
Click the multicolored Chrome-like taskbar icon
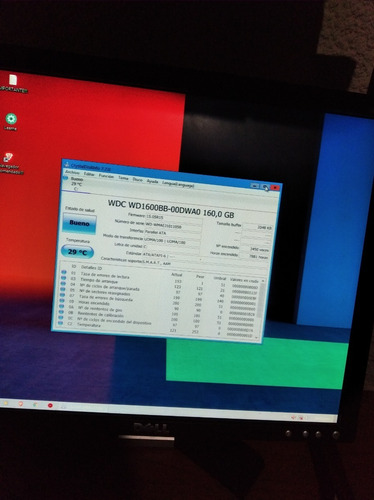point(35,405)
